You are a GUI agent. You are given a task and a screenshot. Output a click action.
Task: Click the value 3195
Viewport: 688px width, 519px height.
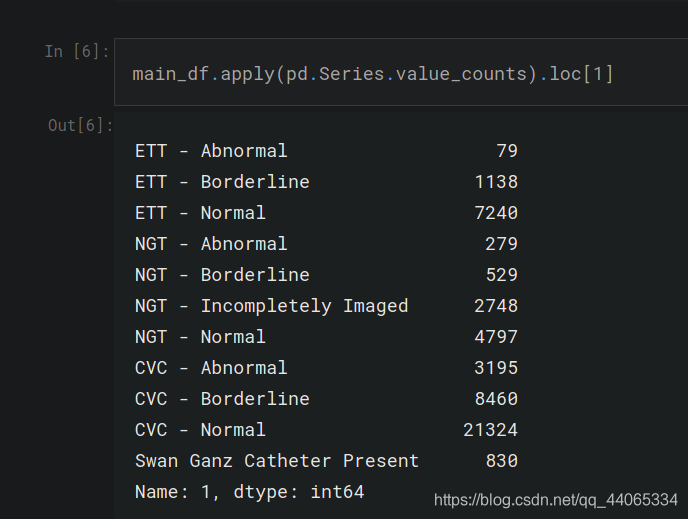(x=496, y=368)
